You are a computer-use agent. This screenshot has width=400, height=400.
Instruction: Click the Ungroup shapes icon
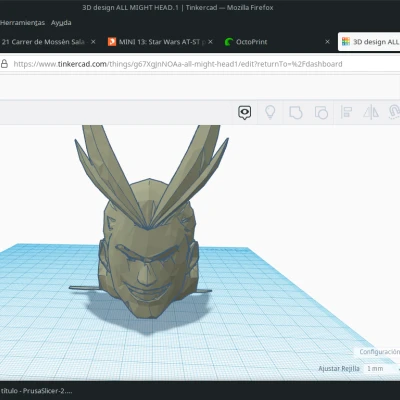click(321, 113)
